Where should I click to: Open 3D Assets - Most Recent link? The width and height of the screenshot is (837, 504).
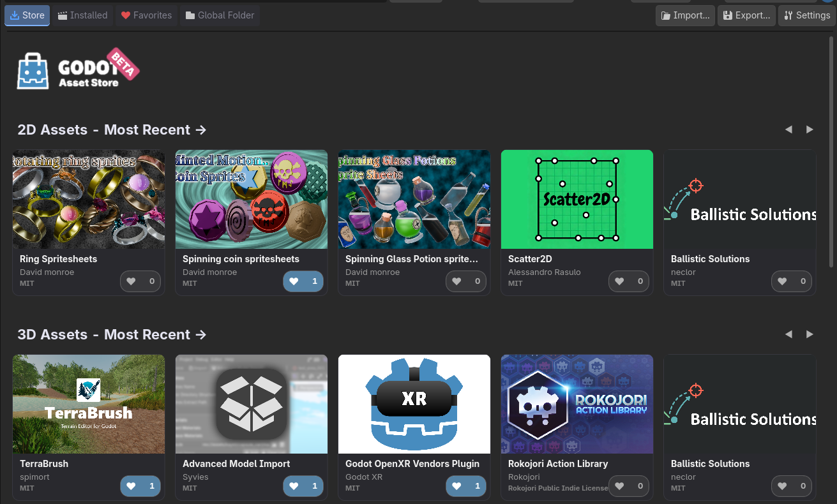click(x=112, y=335)
